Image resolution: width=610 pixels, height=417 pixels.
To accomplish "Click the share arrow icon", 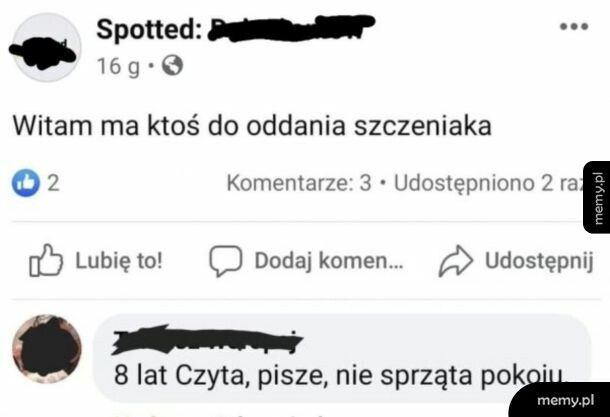I will click(455, 261).
